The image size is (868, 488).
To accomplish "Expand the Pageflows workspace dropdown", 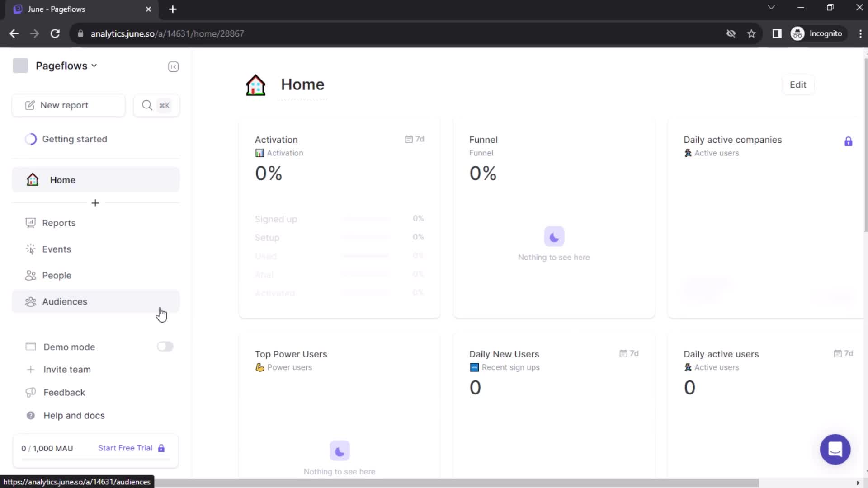I will [x=66, y=66].
